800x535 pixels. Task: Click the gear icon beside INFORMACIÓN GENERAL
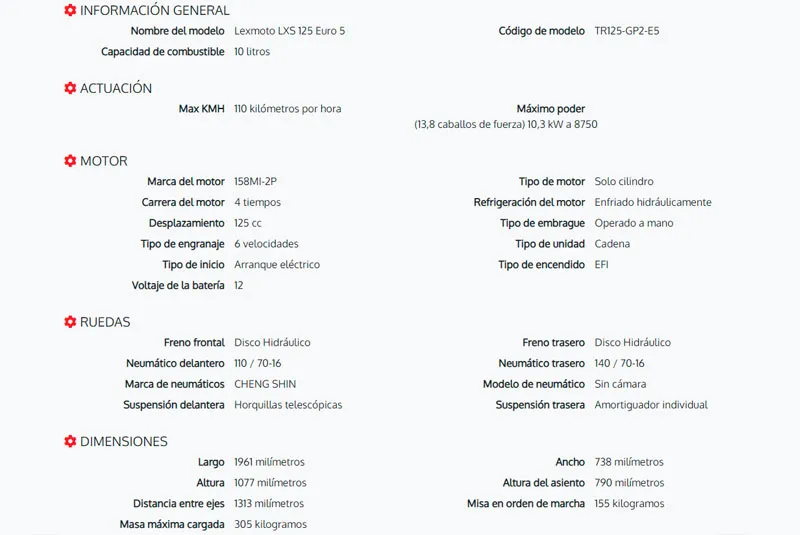(70, 10)
